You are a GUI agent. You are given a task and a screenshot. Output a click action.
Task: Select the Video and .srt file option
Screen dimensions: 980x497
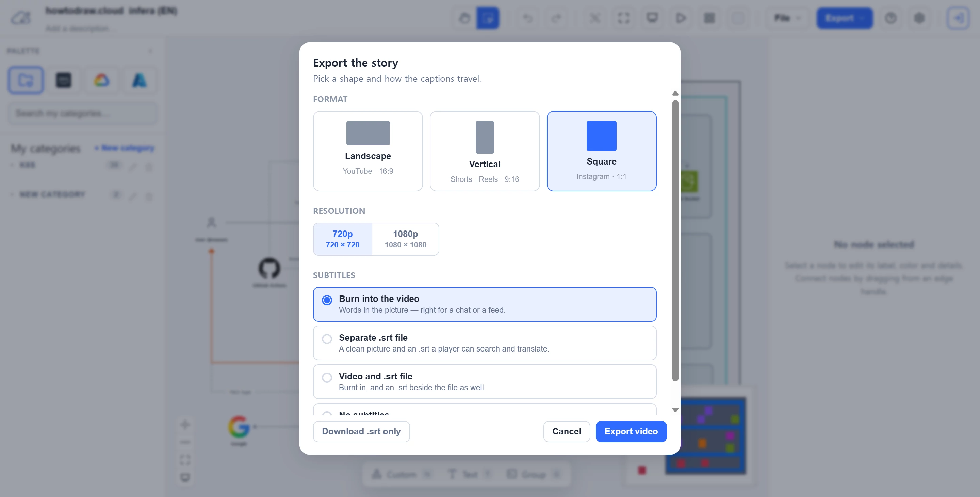(484, 381)
